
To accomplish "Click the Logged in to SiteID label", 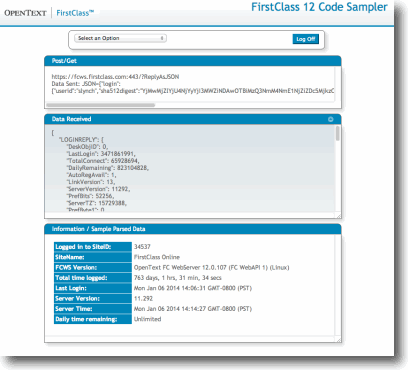I will coord(93,247).
